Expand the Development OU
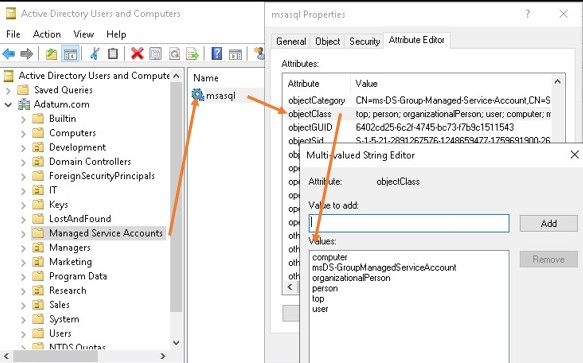The height and width of the screenshot is (363, 583). tap(23, 148)
